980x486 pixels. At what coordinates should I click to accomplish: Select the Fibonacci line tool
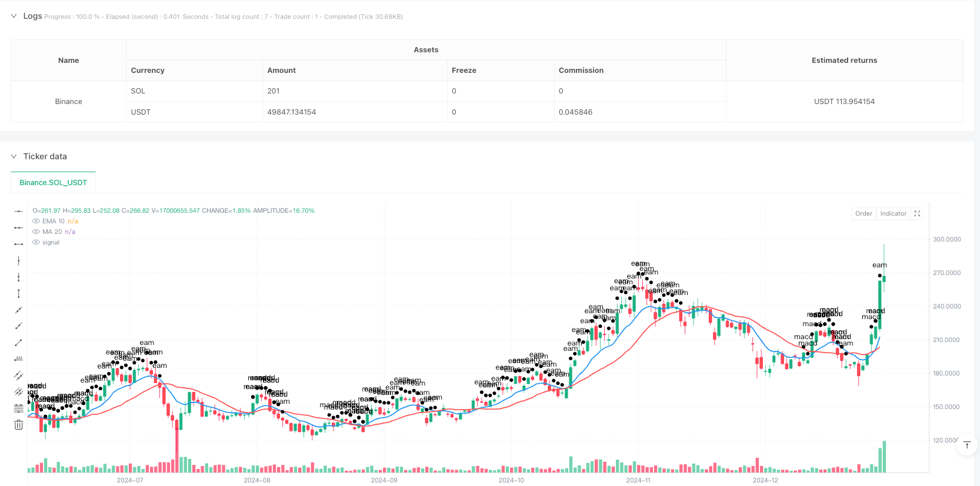[x=19, y=408]
